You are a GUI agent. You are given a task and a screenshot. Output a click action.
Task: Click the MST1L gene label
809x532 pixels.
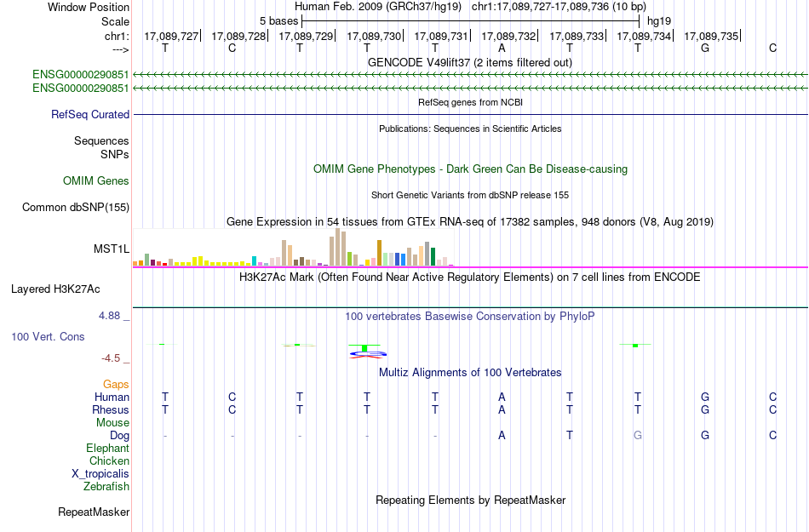point(112,249)
